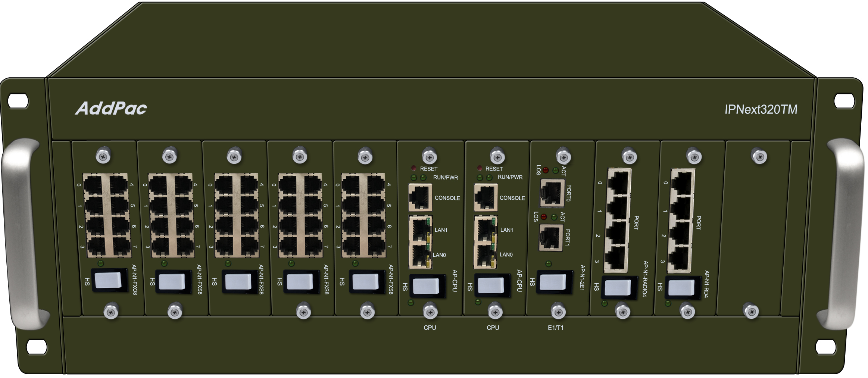Click the AP-N1-RADIO4 module label

tap(646, 279)
